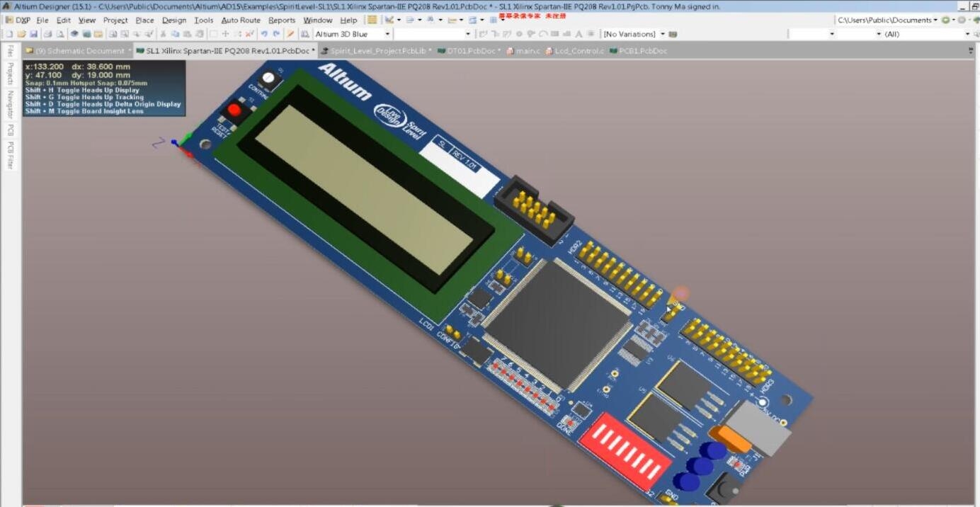Click the variants icon beside No Variations
The image size is (980, 507).
tap(673, 34)
